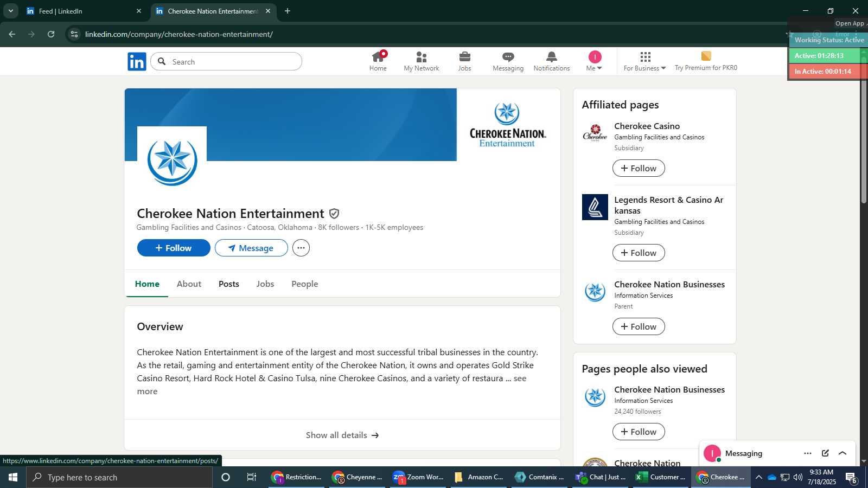Viewport: 868px width, 488px height.
Task: Open My Network icon
Action: (x=422, y=61)
